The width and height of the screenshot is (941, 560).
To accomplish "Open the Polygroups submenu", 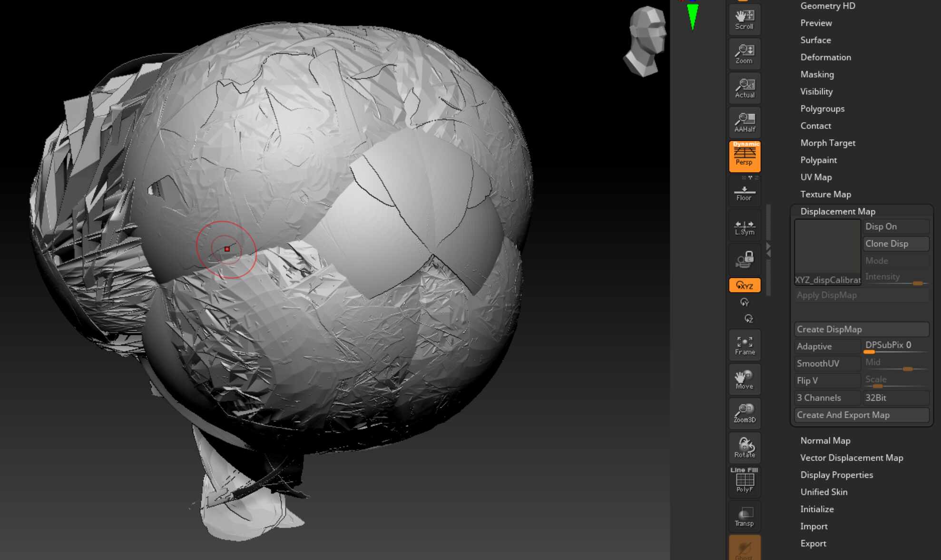I will click(x=822, y=108).
